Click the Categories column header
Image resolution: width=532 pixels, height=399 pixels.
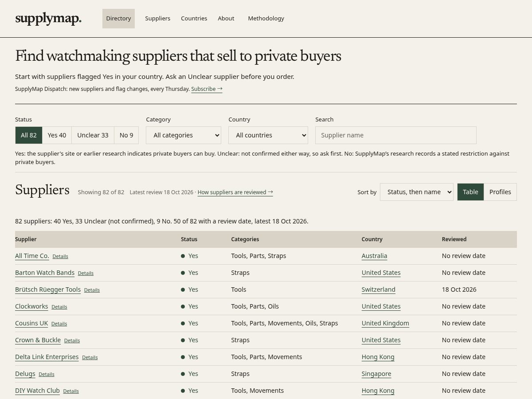245,239
